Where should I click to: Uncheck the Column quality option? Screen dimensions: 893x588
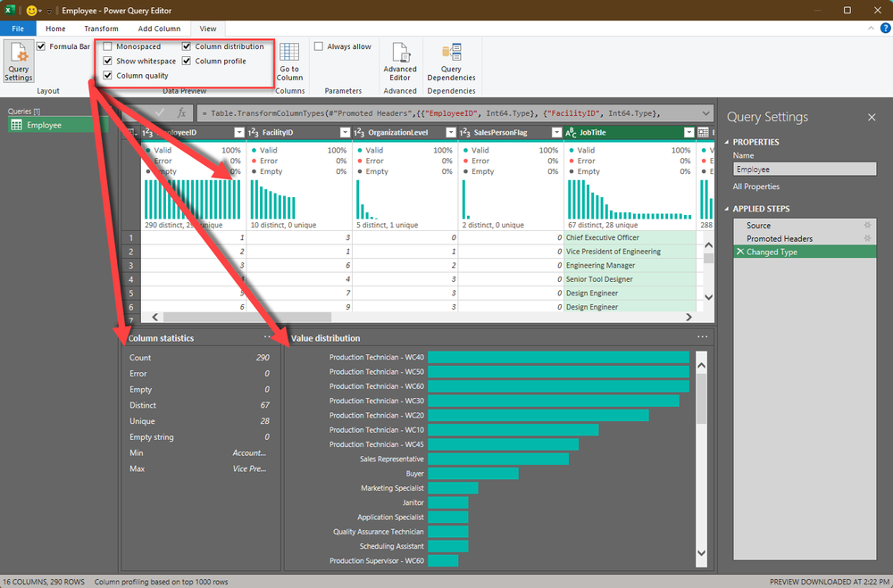(x=108, y=76)
